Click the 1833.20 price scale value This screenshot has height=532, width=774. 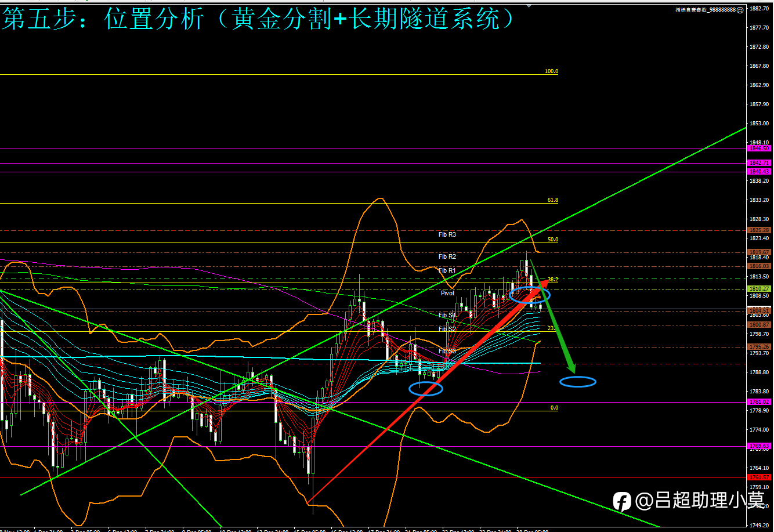pos(760,200)
